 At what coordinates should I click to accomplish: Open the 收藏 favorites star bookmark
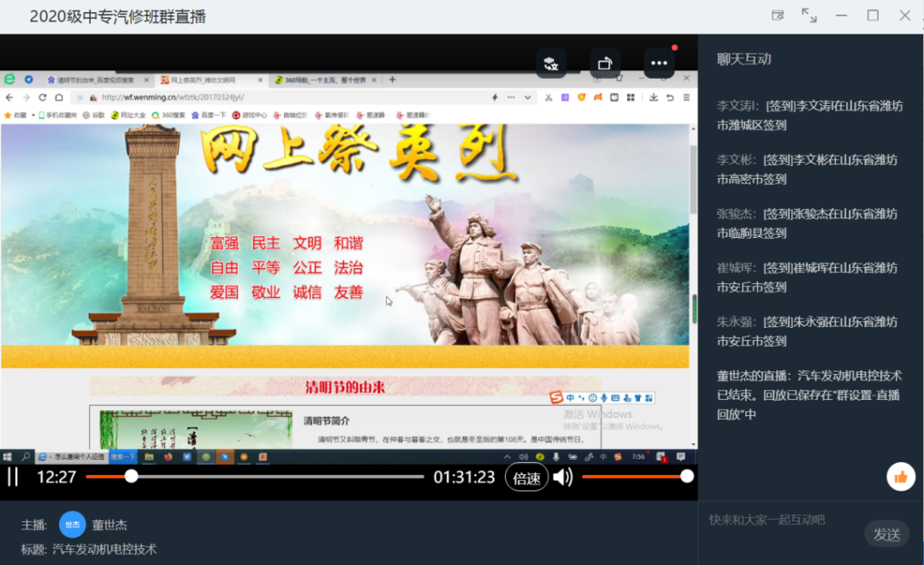[x=15, y=115]
